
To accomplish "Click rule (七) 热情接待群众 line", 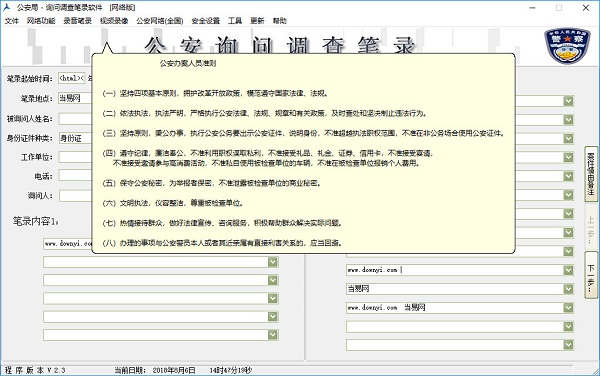I will [222, 223].
